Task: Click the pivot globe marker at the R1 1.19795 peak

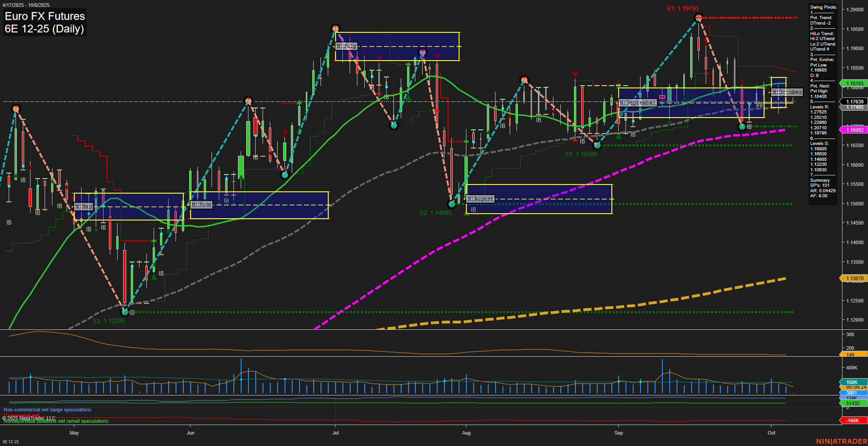Action: tap(698, 17)
